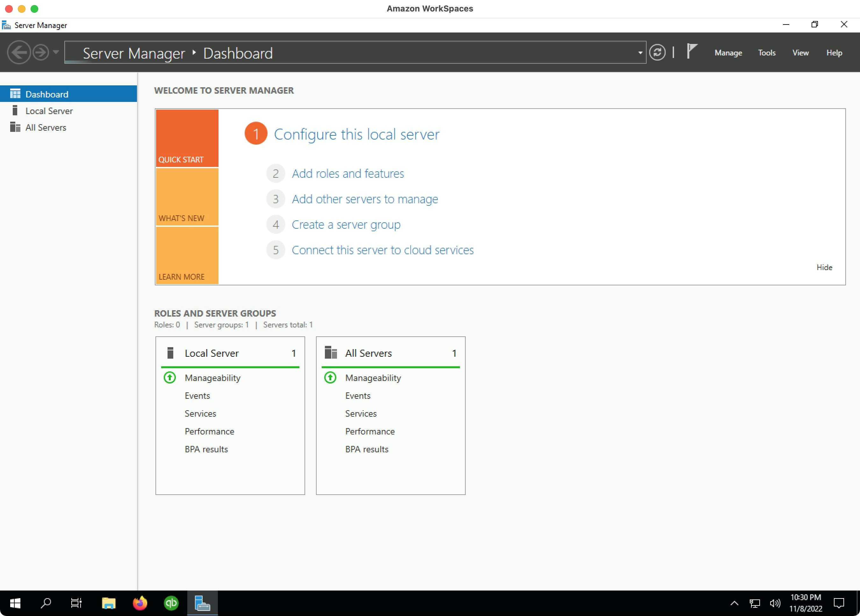This screenshot has width=860, height=616.
Task: Open Task View in the taskbar
Action: tap(76, 603)
